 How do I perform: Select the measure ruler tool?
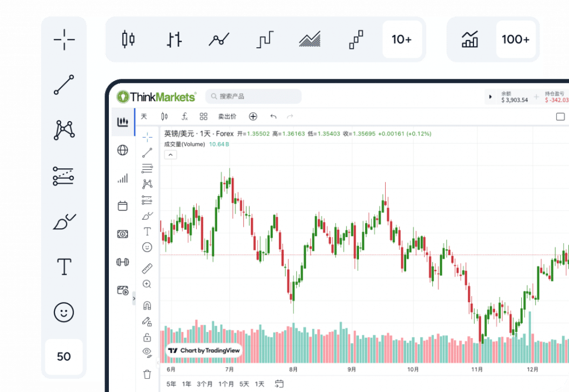point(147,268)
